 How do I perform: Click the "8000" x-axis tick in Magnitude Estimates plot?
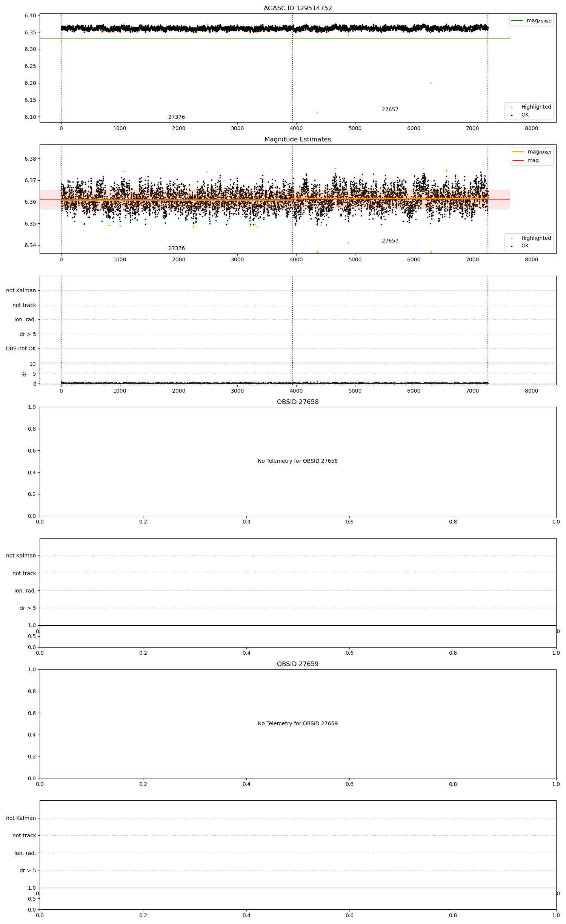[532, 260]
